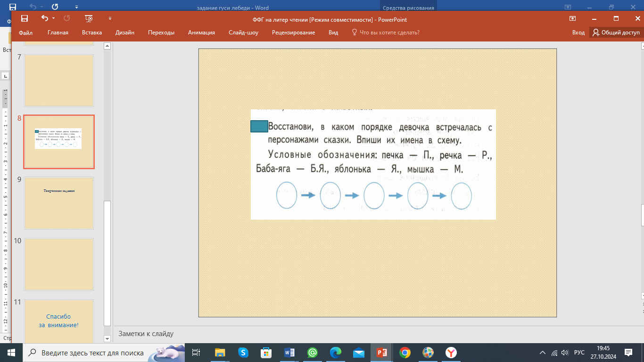Viewport: 644px width, 362px height.
Task: Open the Файл menu
Action: 26,33
